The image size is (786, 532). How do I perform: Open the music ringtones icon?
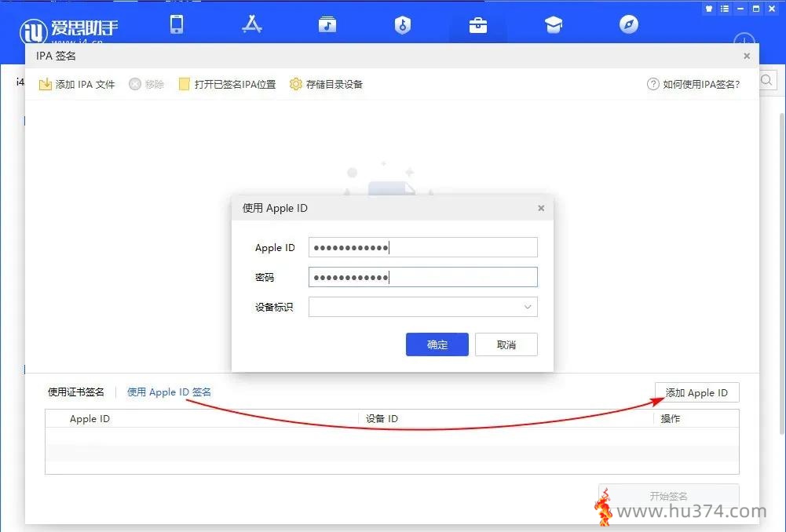[327, 24]
